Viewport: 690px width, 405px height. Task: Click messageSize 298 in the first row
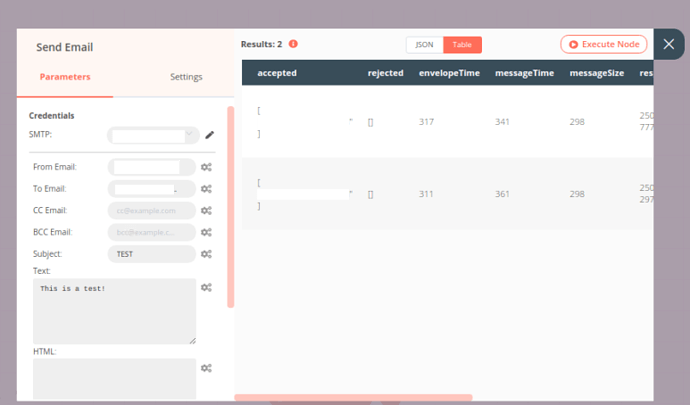[x=577, y=122]
